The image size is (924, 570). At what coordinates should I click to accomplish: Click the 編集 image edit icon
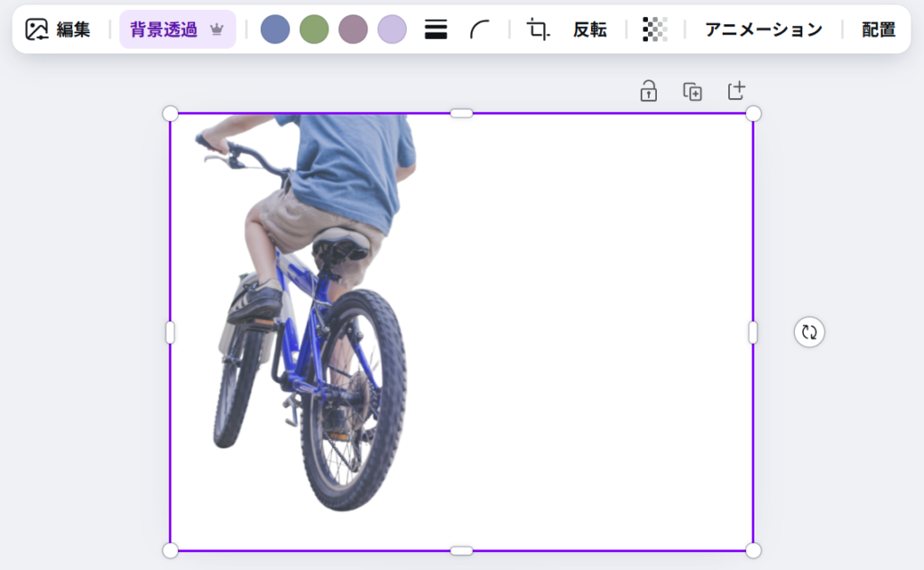tap(37, 30)
